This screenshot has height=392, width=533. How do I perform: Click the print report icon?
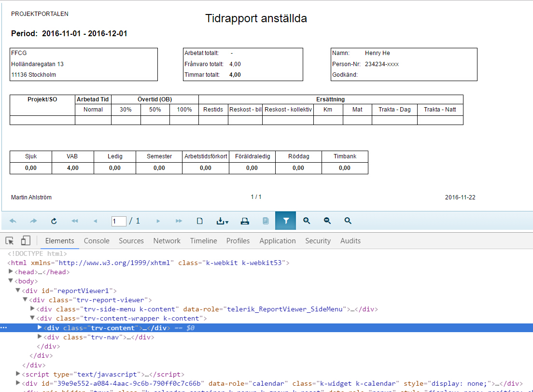point(245,221)
